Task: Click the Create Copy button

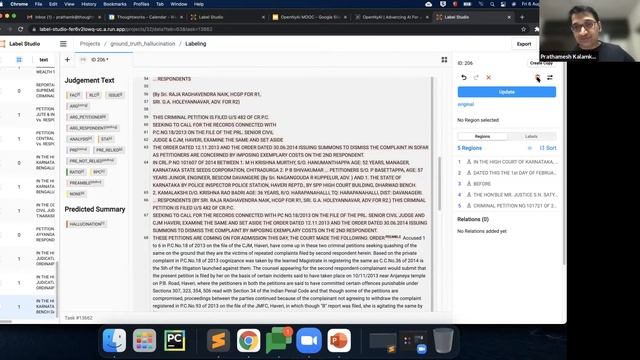Action: point(541,63)
